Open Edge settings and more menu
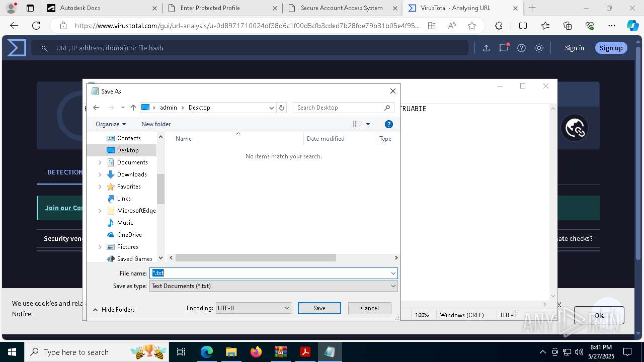644x362 pixels. [x=611, y=26]
